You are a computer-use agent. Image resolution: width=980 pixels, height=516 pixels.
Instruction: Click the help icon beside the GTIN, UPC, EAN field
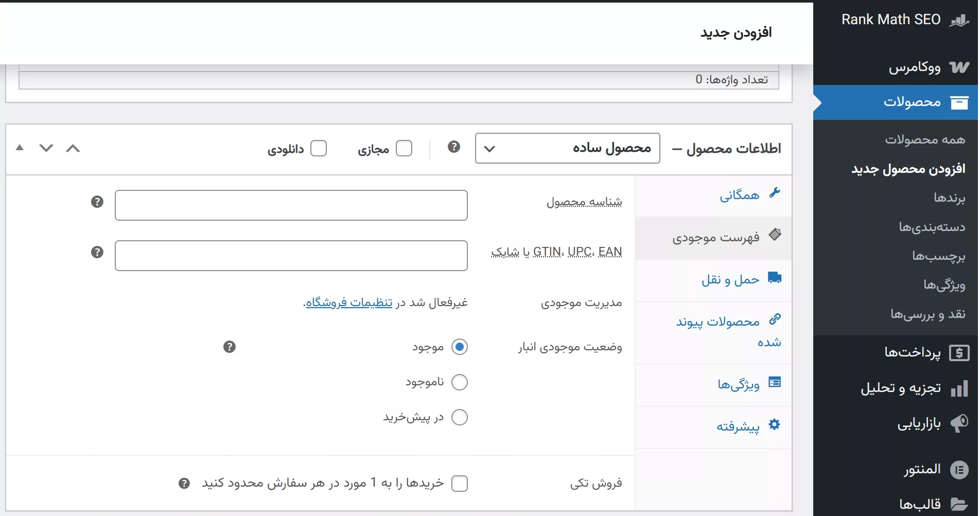pyautogui.click(x=97, y=252)
